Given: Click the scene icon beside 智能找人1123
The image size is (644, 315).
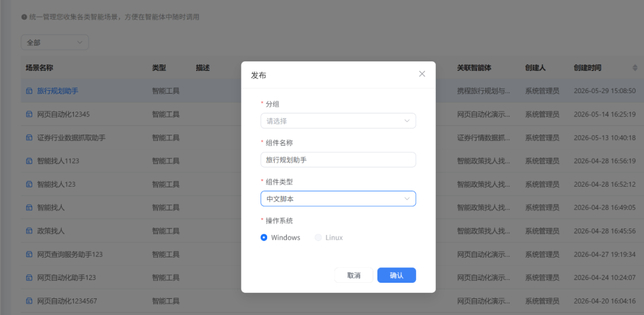Looking at the screenshot, I should [x=29, y=161].
